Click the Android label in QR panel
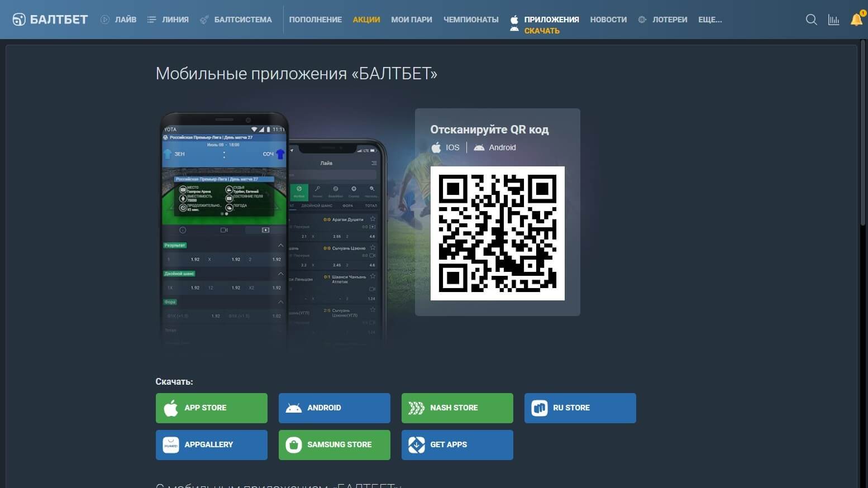The width and height of the screenshot is (868, 488). tap(502, 147)
